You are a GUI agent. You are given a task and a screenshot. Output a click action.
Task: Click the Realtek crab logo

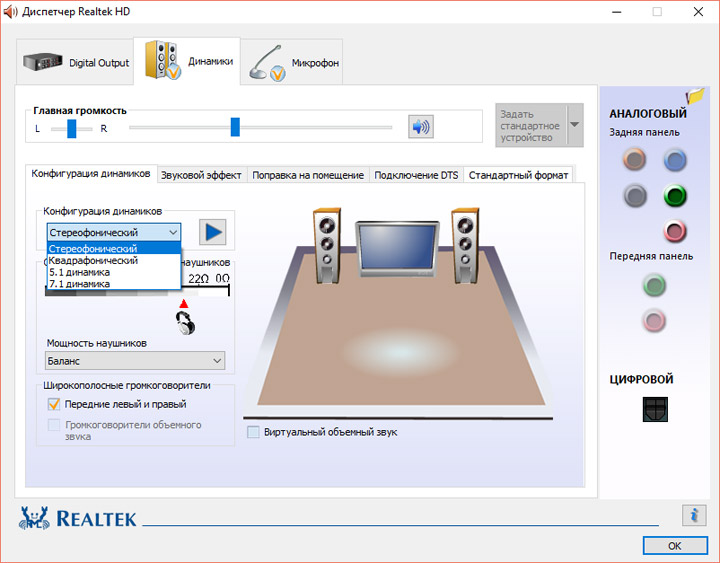point(34,518)
